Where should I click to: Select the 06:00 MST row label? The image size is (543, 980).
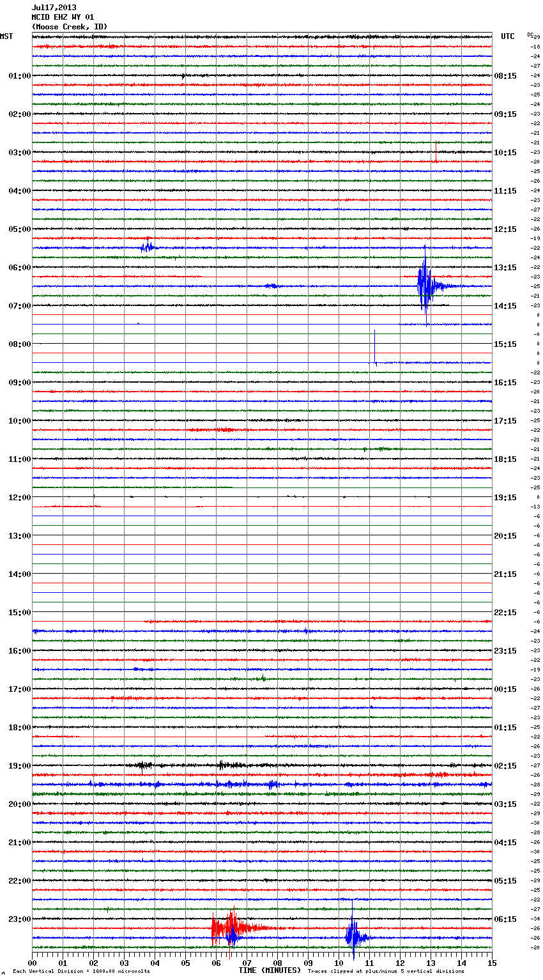click(x=20, y=268)
